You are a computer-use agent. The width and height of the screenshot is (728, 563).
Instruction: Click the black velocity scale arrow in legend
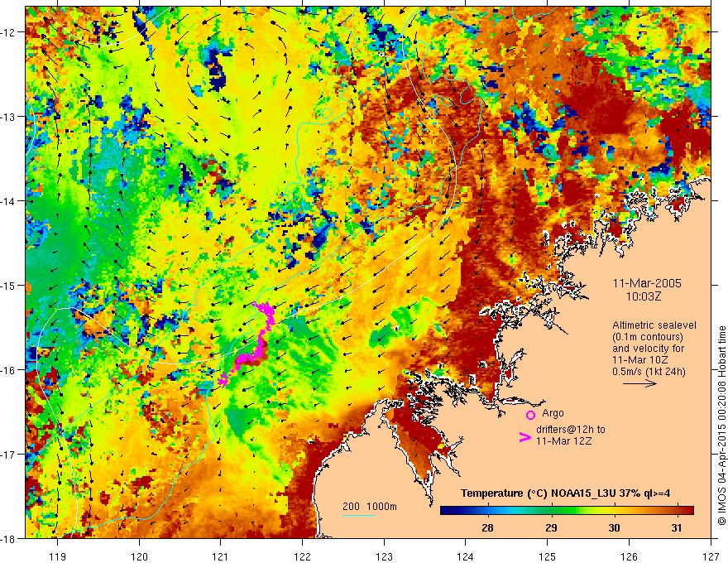coord(639,383)
